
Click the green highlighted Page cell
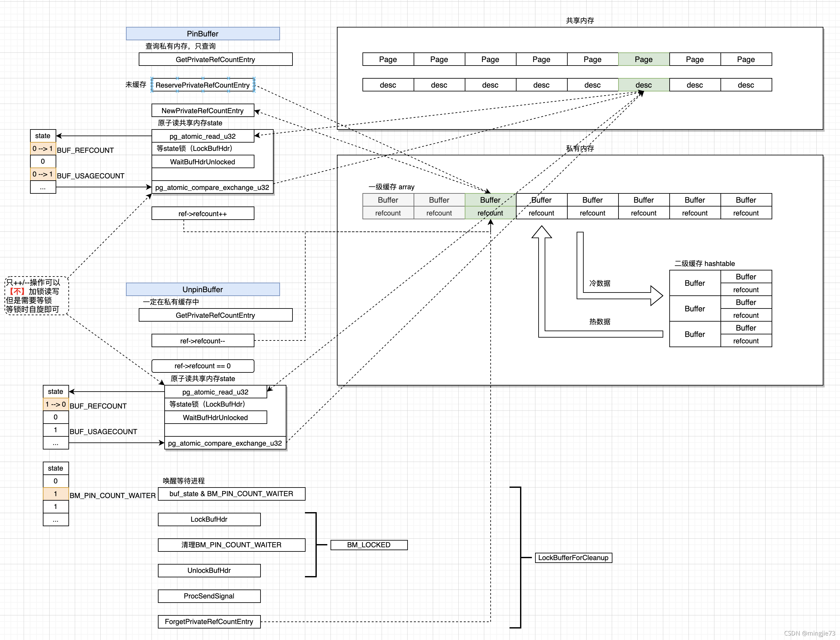(x=643, y=59)
